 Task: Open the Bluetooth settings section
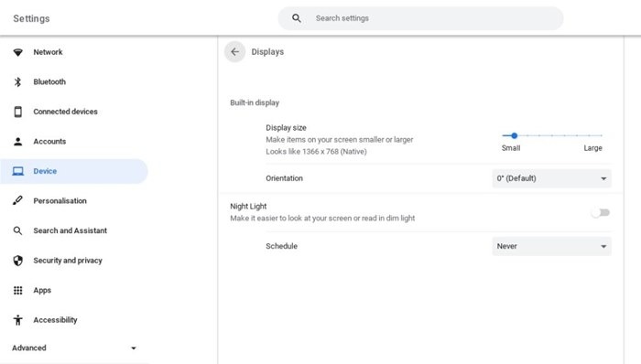click(74, 82)
